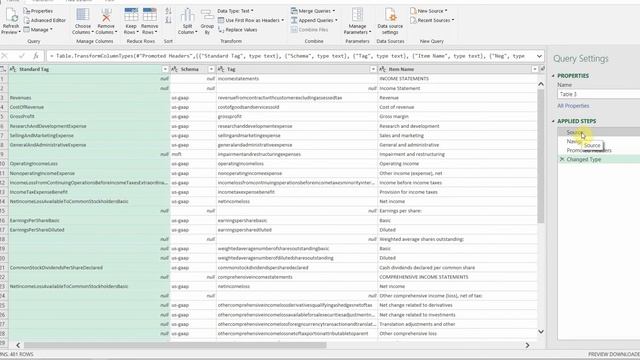This screenshot has width=640, height=360.
Task: Expand the formula bar chevron
Action: click(x=539, y=56)
